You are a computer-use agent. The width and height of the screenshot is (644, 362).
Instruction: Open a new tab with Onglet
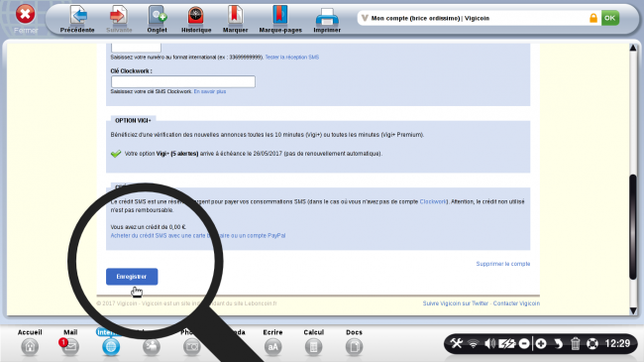click(x=158, y=16)
